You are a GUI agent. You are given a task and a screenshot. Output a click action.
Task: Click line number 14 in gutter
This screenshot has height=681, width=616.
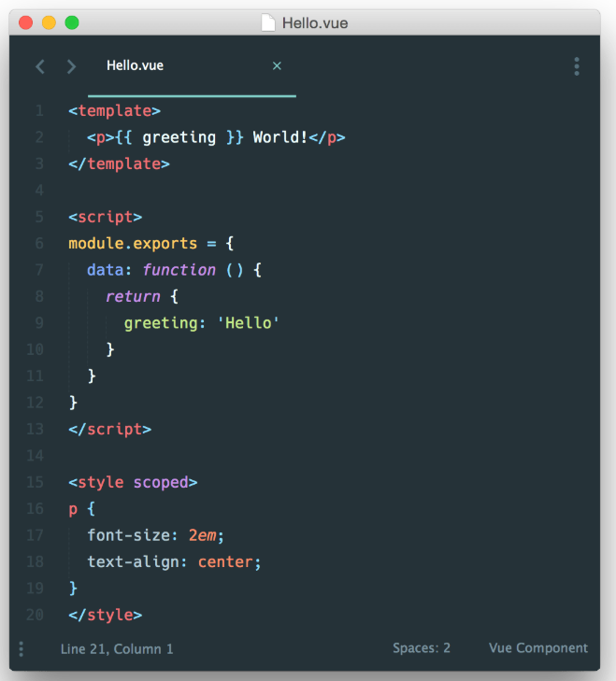coord(35,456)
